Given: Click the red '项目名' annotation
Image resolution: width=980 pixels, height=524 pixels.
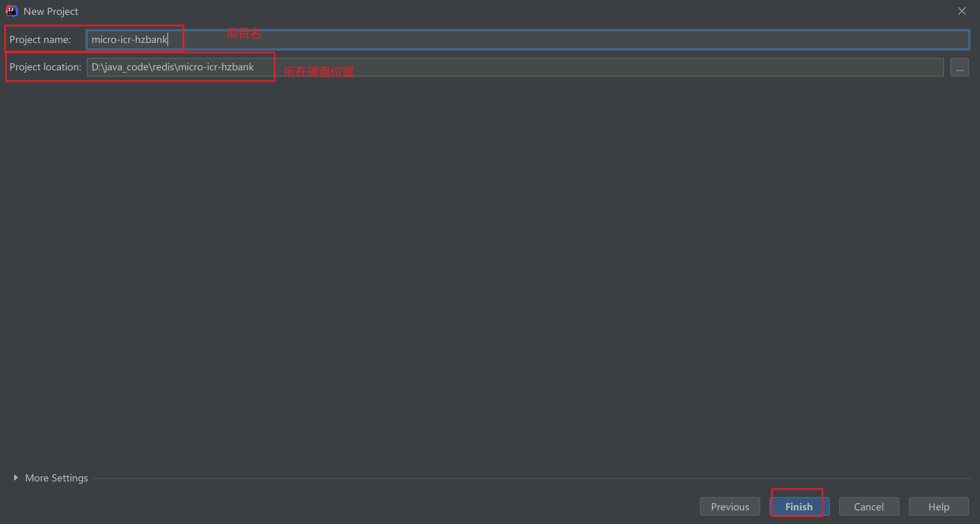Looking at the screenshot, I should point(243,33).
